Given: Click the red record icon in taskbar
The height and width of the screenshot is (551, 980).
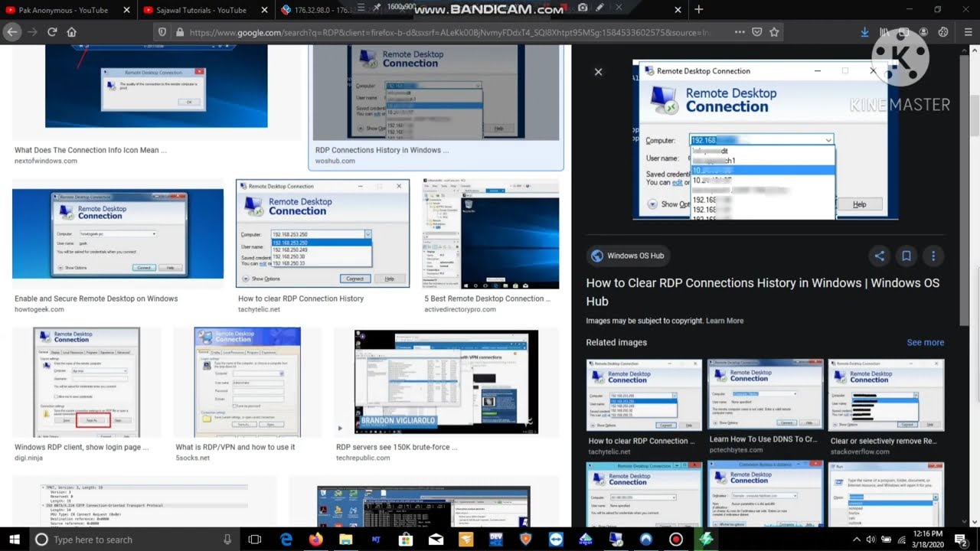Looking at the screenshot, I should [x=675, y=540].
